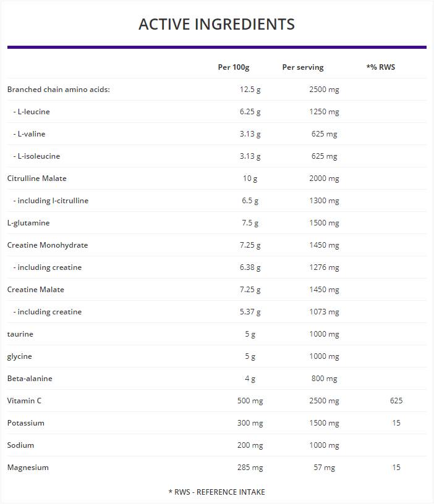This screenshot has width=434, height=504.
Task: Click the Creatine Monohydrate row label
Action: tap(48, 245)
